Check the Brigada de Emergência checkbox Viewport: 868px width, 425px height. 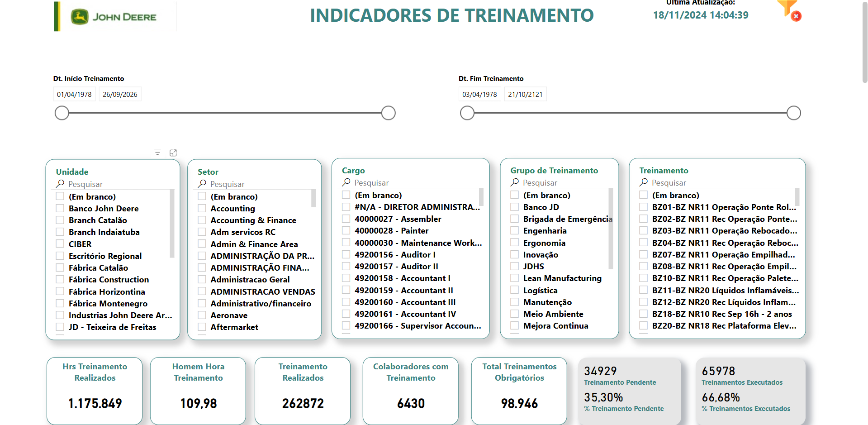pyautogui.click(x=515, y=219)
